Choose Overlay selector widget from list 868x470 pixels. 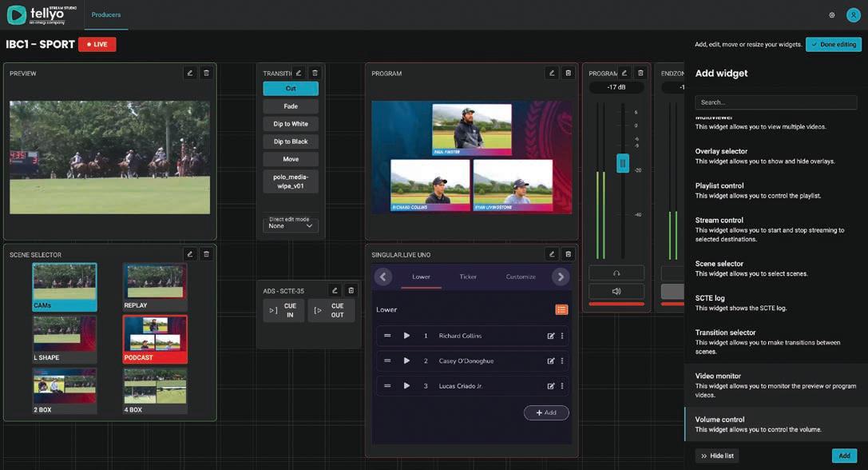coord(775,156)
